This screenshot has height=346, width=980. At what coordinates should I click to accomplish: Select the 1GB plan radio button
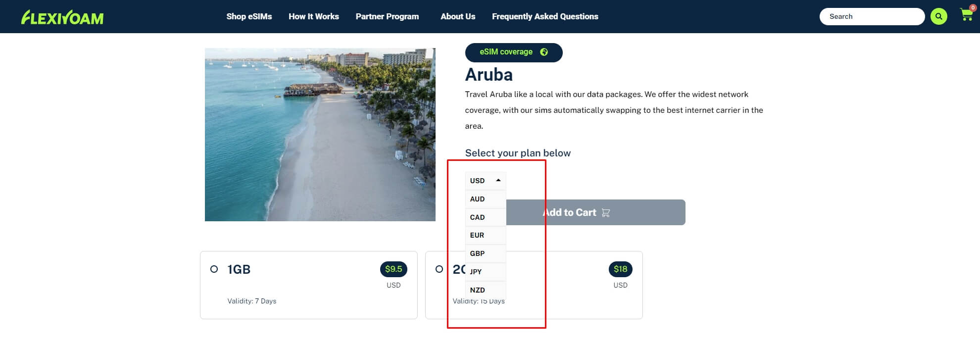pos(214,269)
